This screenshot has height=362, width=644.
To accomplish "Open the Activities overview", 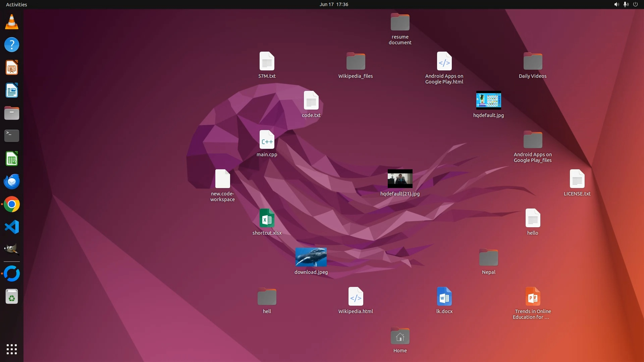I will 16,4.
